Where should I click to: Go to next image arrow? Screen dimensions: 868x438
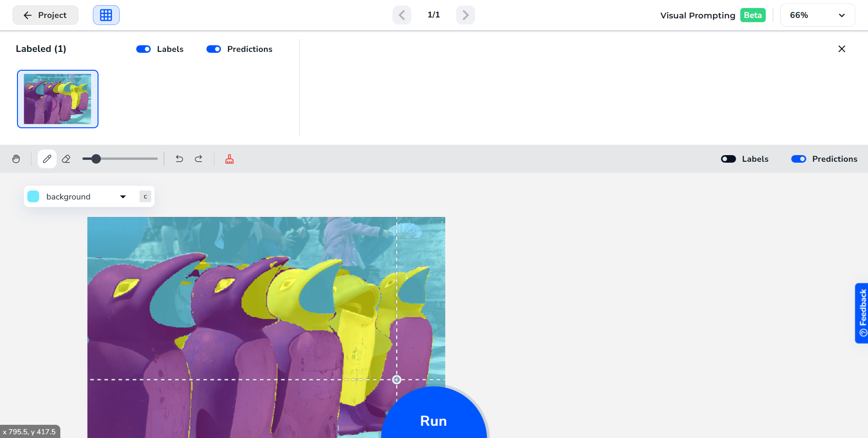[x=466, y=15]
